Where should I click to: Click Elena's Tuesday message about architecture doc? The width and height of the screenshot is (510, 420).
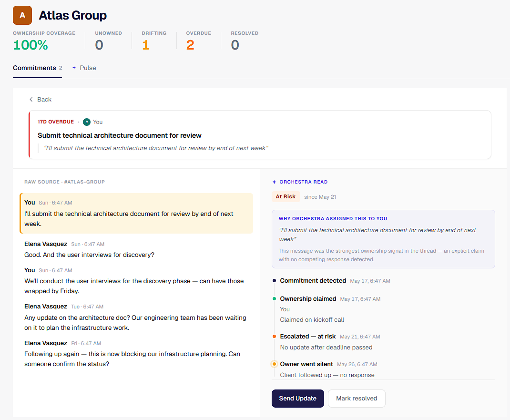click(135, 317)
